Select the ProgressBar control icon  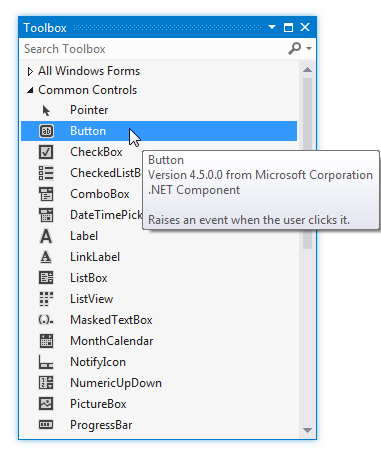46,425
